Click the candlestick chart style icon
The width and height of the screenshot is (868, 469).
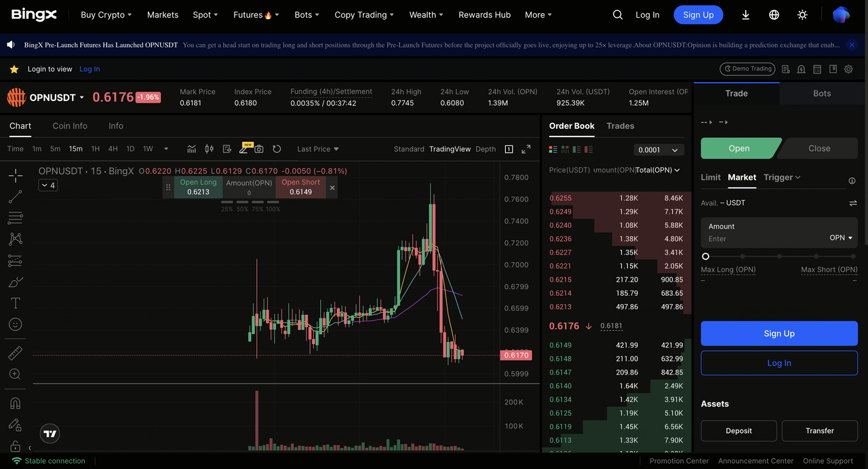tap(209, 149)
